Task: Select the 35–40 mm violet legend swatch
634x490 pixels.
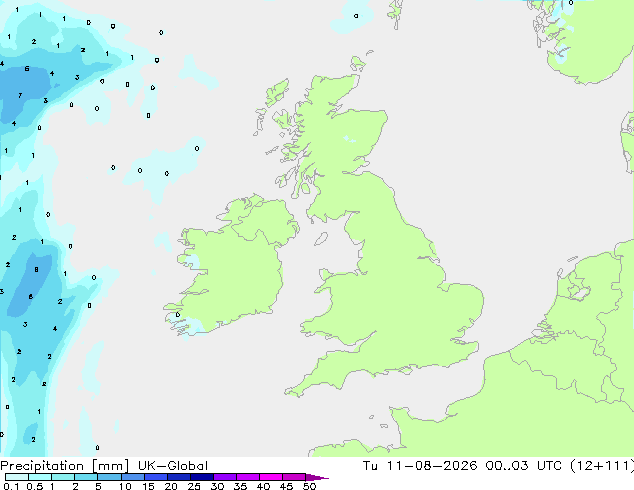Action: (x=248, y=477)
